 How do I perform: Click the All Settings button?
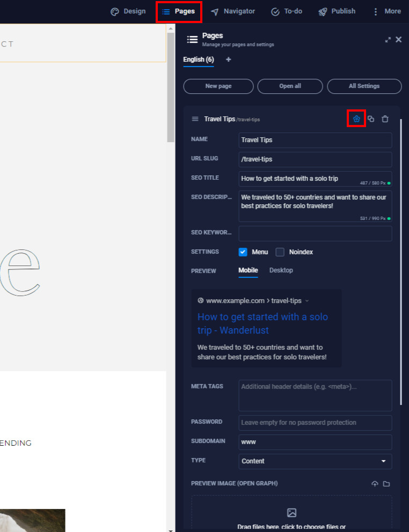coord(364,86)
